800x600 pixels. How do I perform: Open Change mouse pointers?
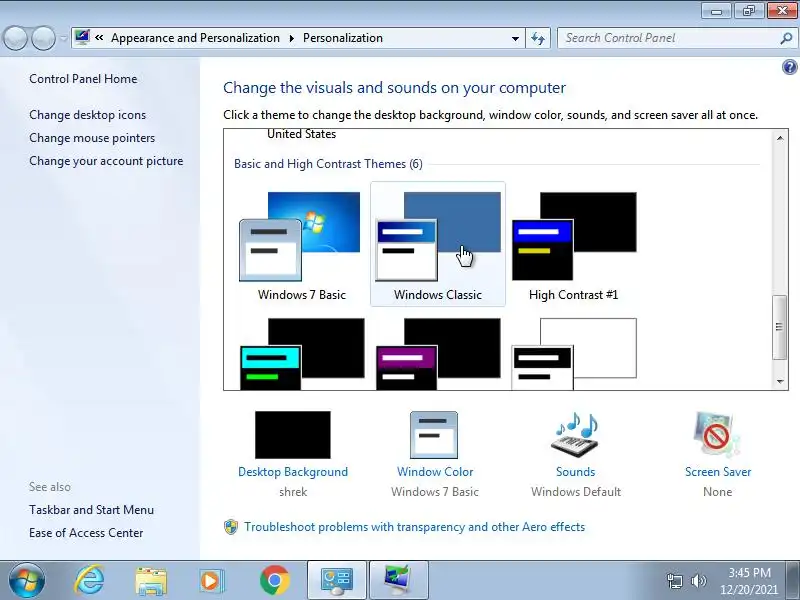pyautogui.click(x=92, y=138)
